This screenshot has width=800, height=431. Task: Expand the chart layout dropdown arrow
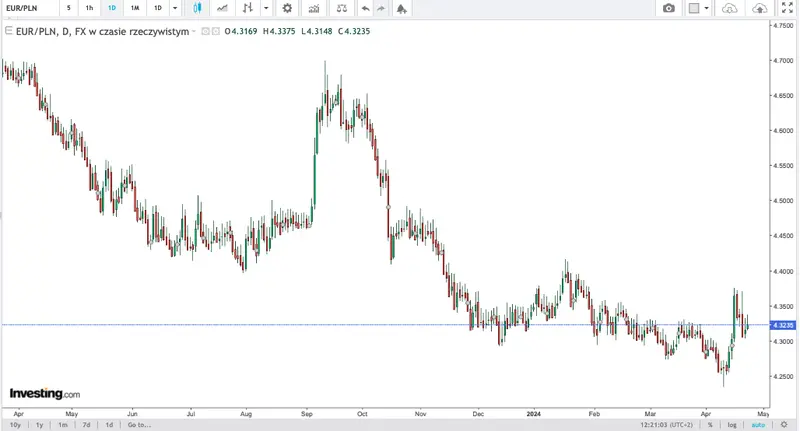point(707,8)
